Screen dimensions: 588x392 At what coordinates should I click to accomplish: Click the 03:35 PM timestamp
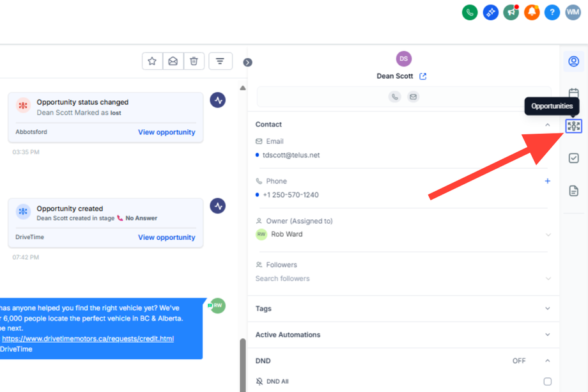[x=26, y=152]
